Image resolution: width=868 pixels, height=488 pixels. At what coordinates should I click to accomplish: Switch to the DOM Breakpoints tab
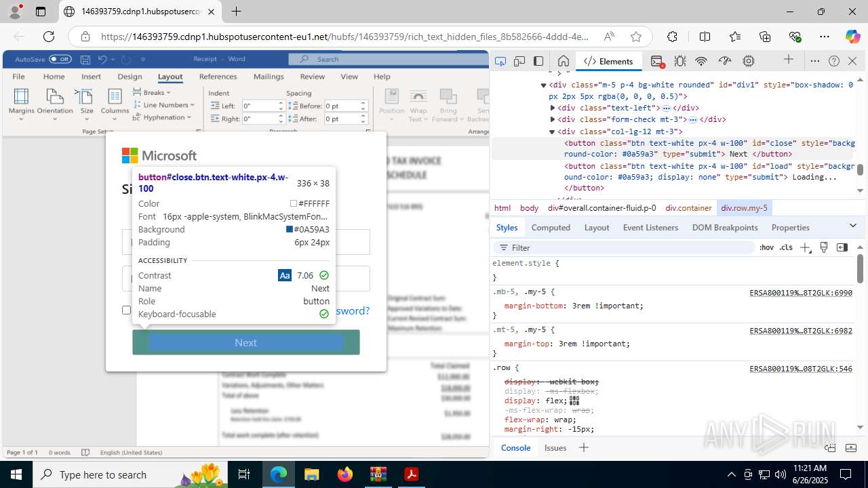click(725, 228)
